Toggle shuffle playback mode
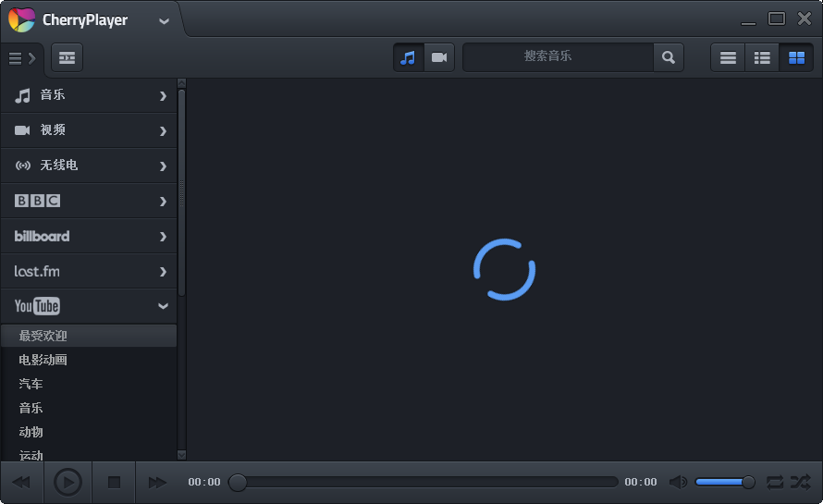The image size is (823, 504). pos(800,482)
